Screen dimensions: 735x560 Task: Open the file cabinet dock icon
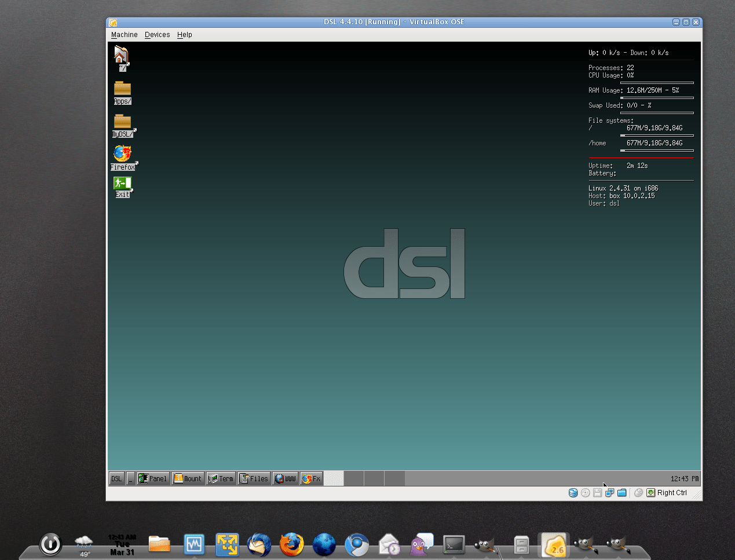[521, 545]
